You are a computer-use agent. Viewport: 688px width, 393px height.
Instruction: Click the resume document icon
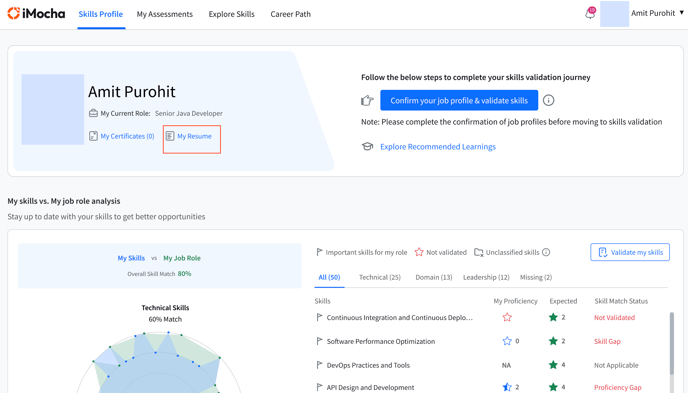(x=170, y=136)
